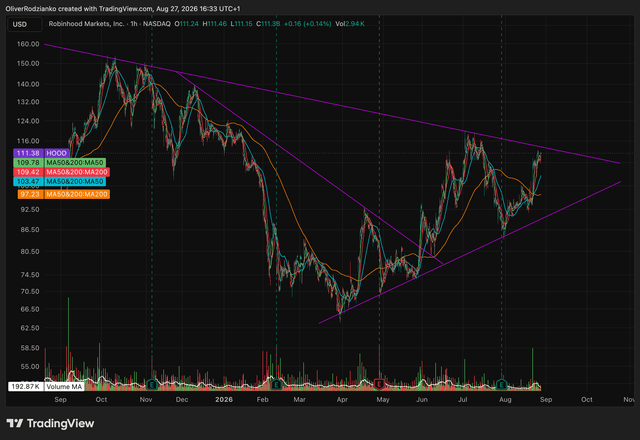Click the earnings E marker near Aug
The image size is (640, 440).
[x=502, y=384]
